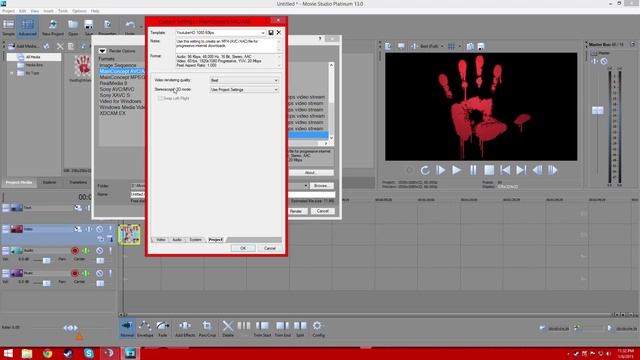The width and height of the screenshot is (640, 360).
Task: Click the Add Effects tool
Action: [x=185, y=329]
